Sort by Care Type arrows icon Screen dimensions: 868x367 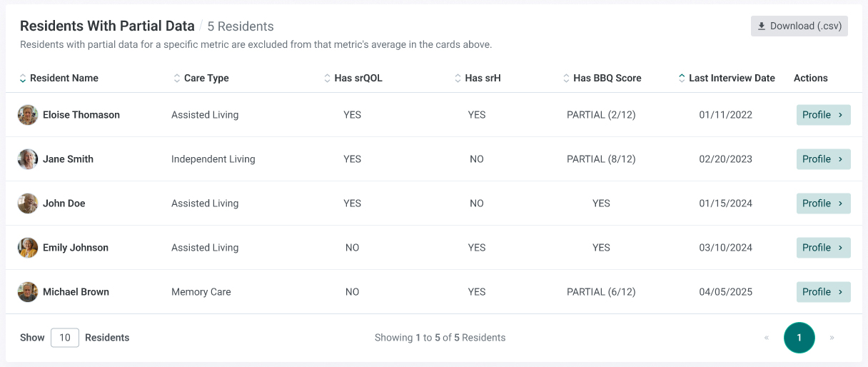pos(177,79)
